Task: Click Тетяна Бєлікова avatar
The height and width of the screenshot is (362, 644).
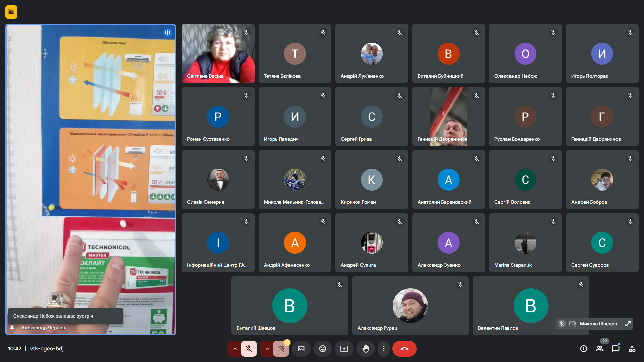Action: (295, 54)
